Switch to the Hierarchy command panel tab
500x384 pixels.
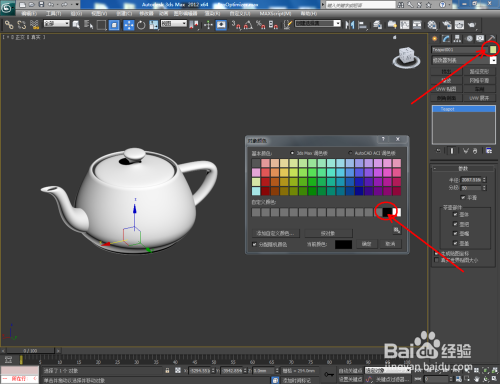pyautogui.click(x=457, y=39)
